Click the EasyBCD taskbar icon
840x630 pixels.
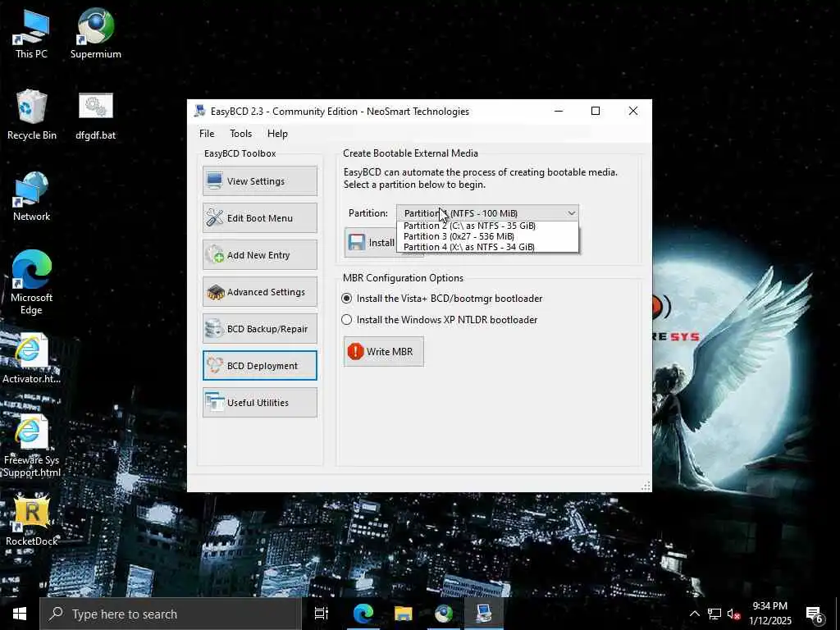click(x=484, y=614)
